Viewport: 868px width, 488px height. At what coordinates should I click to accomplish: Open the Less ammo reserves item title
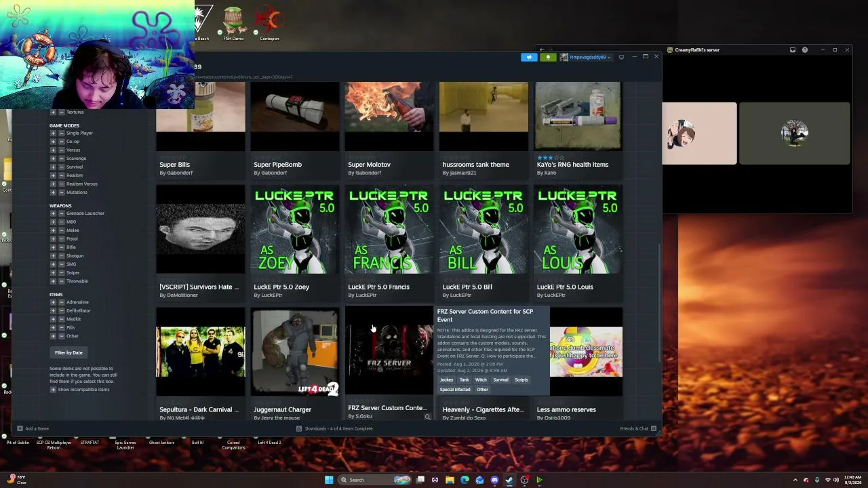point(566,409)
